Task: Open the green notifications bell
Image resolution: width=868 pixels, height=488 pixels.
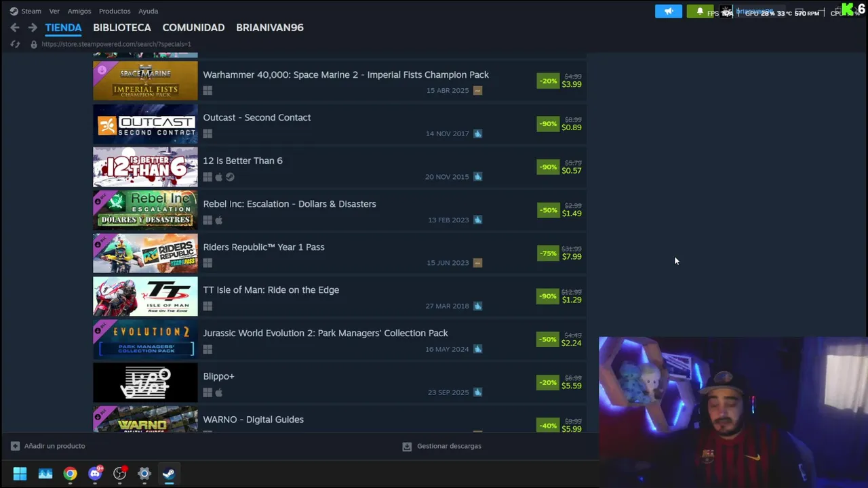Action: point(700,11)
